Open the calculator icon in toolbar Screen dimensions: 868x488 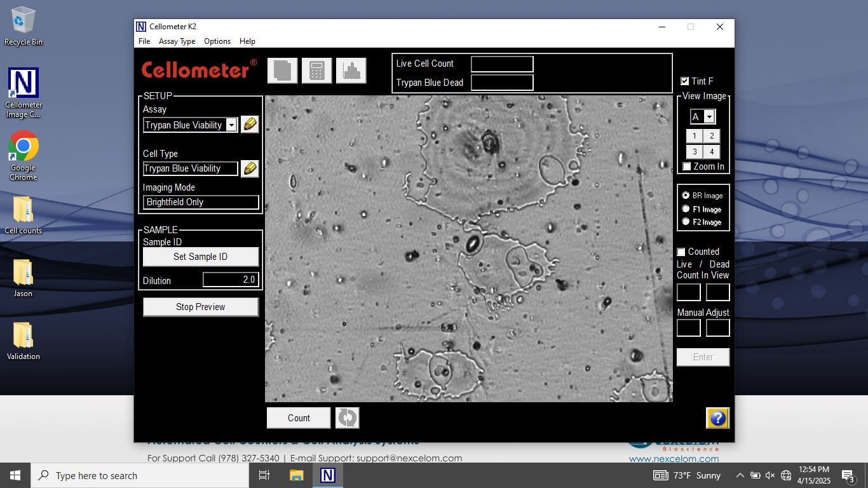[316, 71]
